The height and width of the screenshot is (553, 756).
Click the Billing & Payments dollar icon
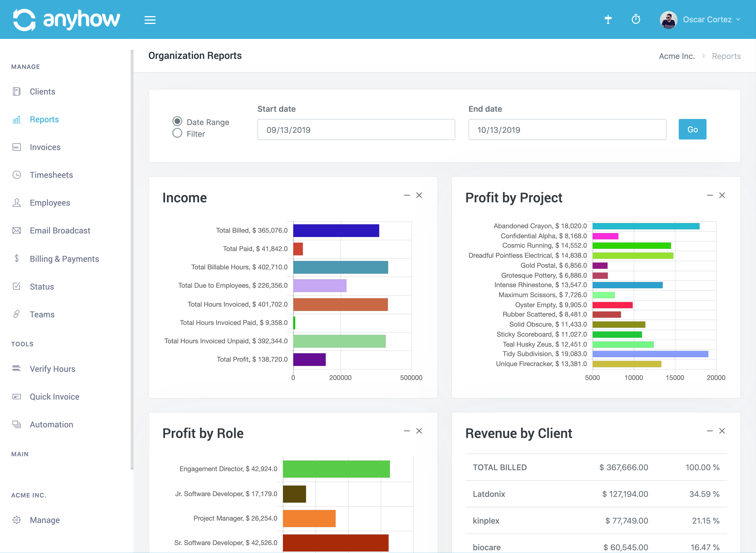click(17, 258)
